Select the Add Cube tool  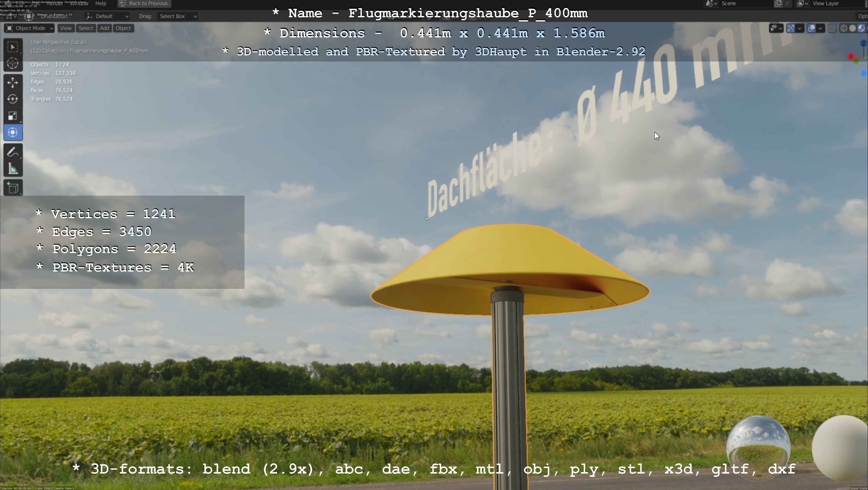(13, 188)
